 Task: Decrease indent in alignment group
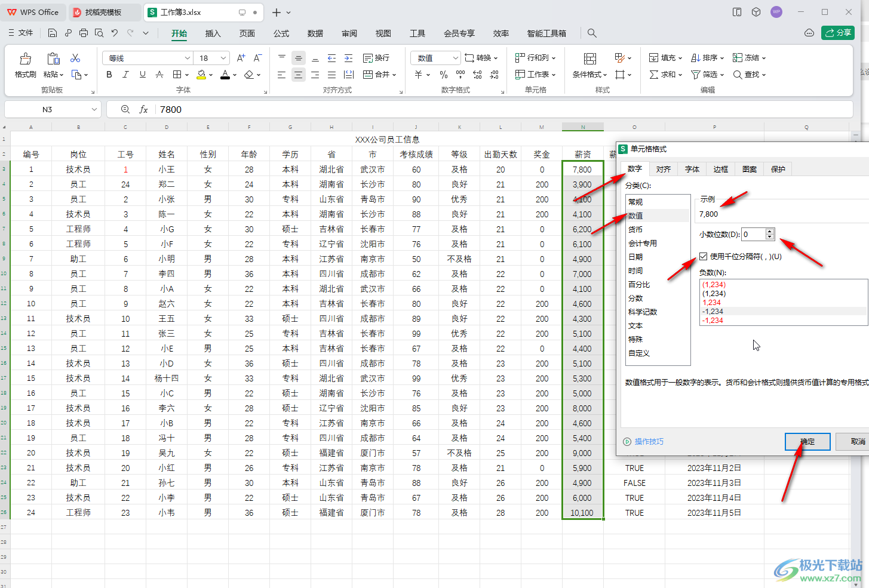[332, 58]
